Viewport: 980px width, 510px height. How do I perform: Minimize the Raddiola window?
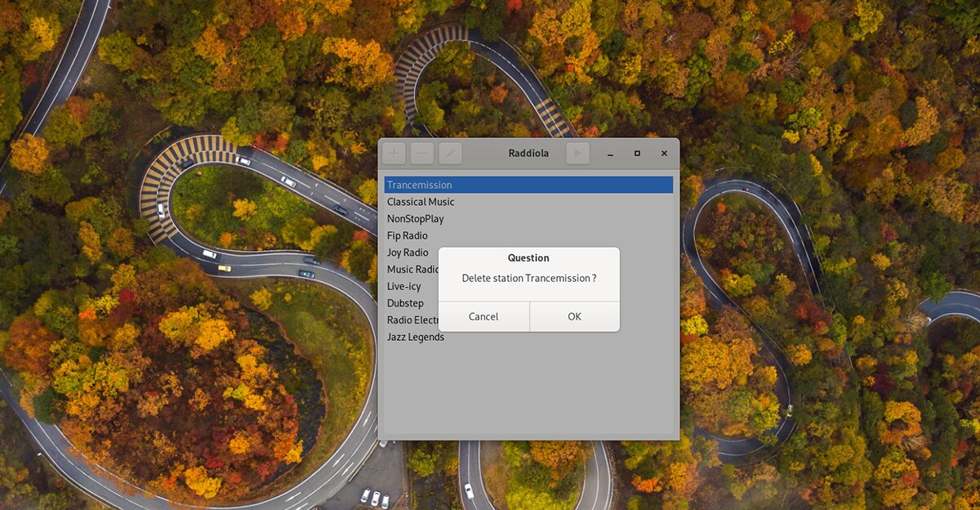[610, 154]
